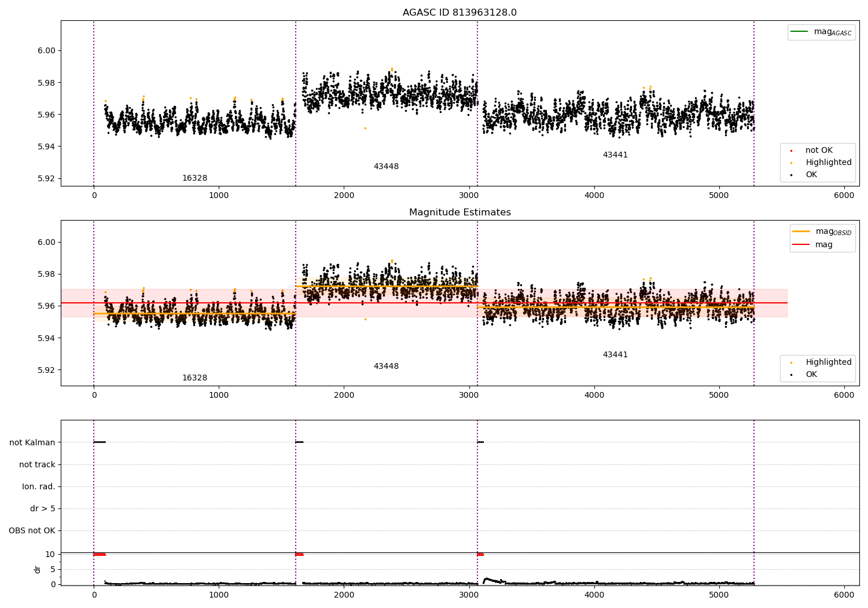Click the orange mag OBSID legend line
This screenshot has height=608, width=868.
801,232
